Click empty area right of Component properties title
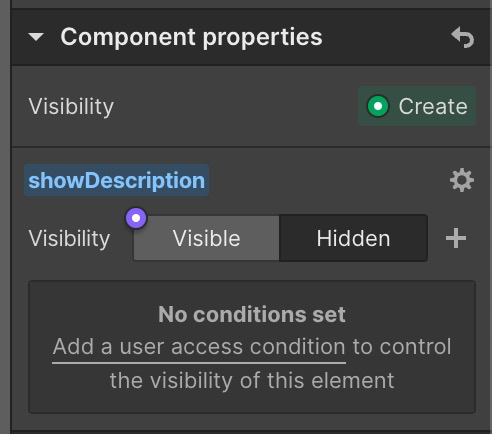Screen dimensions: 492x434 [387, 37]
